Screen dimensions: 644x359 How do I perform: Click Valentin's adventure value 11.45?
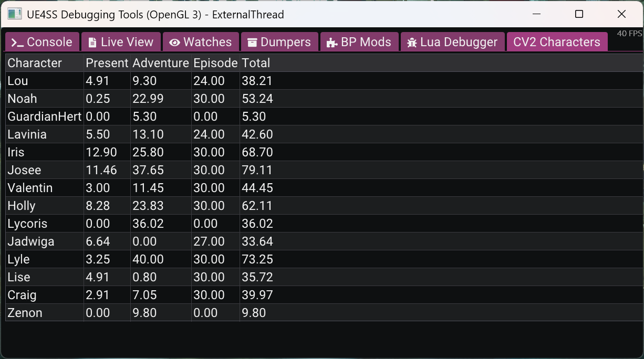point(148,188)
